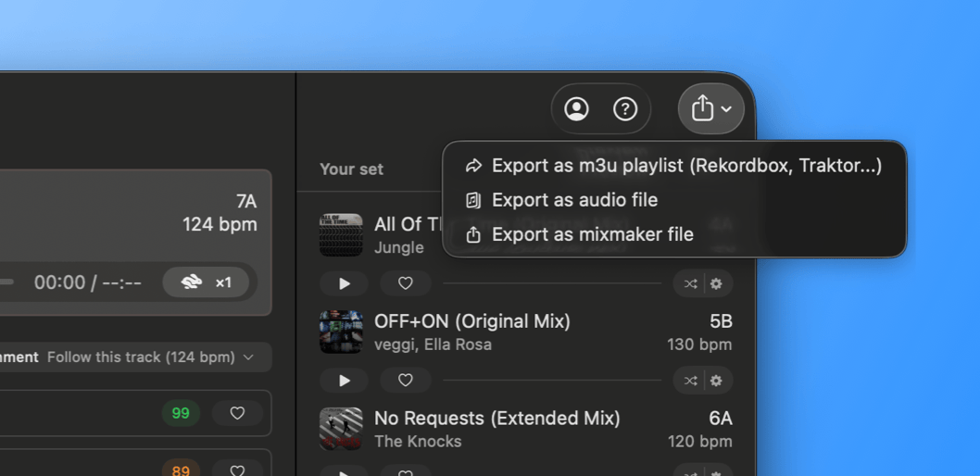Open settings gear for the Jungle track

[x=716, y=283]
